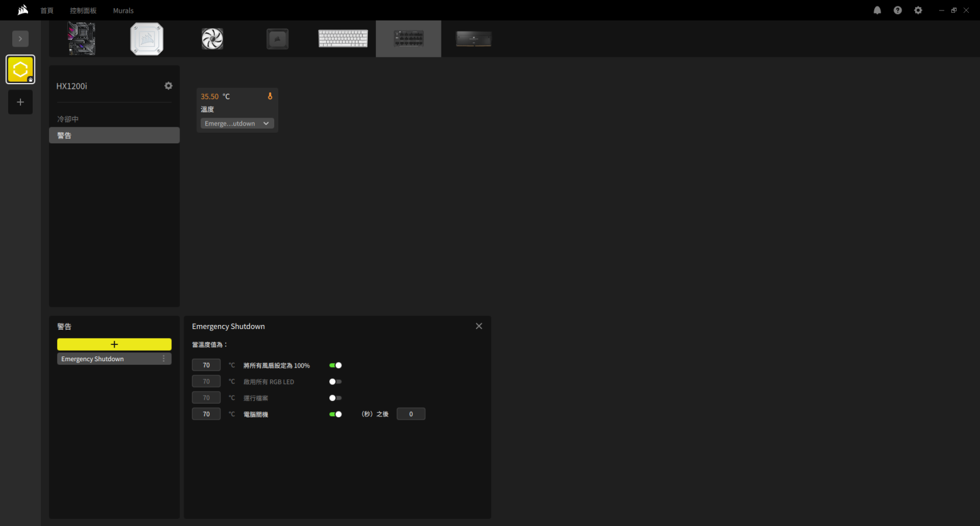
Task: Select the RAM memory module device icon
Action: 474,39
